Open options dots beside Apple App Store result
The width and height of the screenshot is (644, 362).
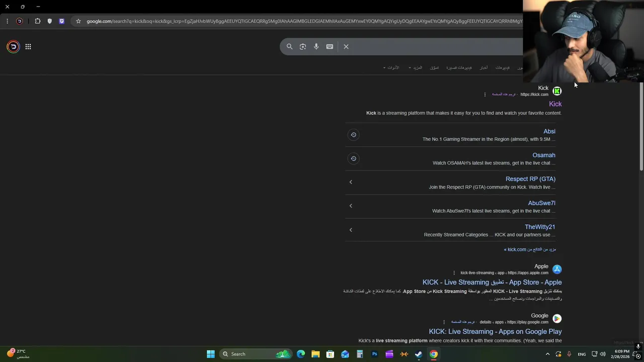454,273
